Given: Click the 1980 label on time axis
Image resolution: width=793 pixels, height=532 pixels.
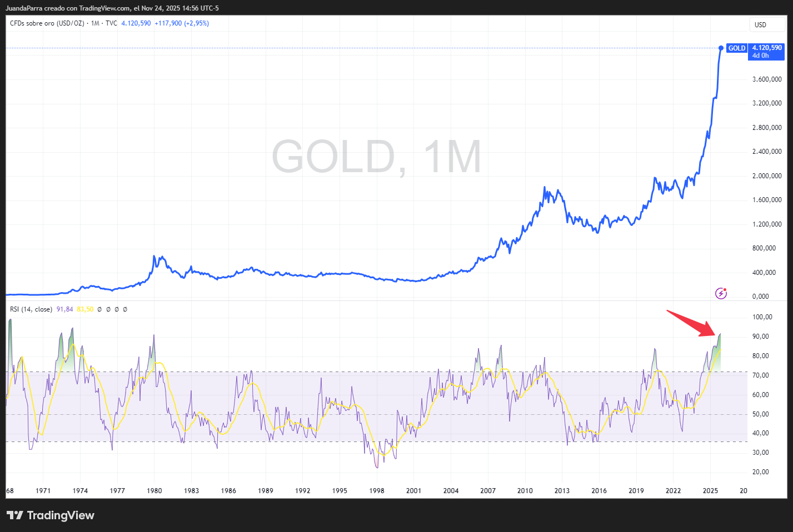Looking at the screenshot, I should click(x=154, y=490).
